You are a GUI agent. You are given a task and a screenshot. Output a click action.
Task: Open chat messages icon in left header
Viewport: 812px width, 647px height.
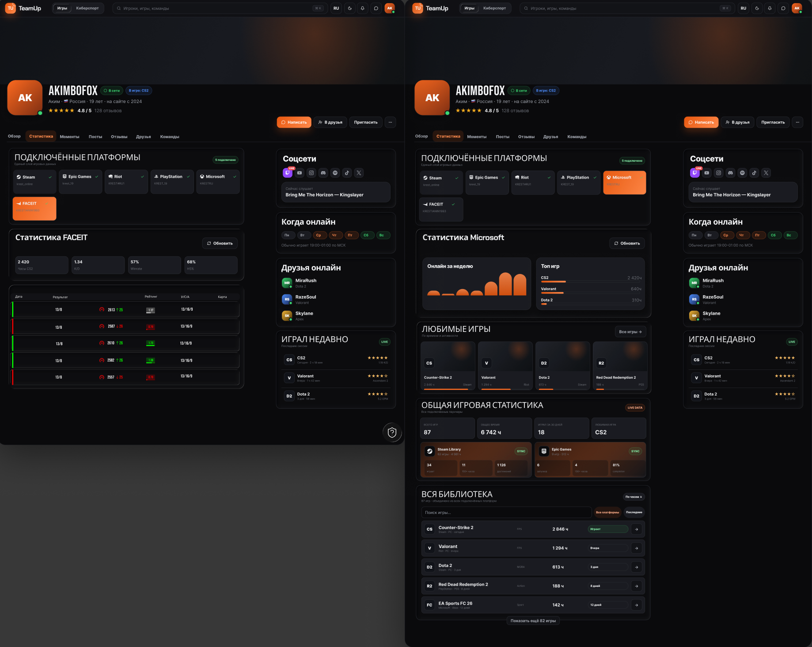click(x=376, y=8)
